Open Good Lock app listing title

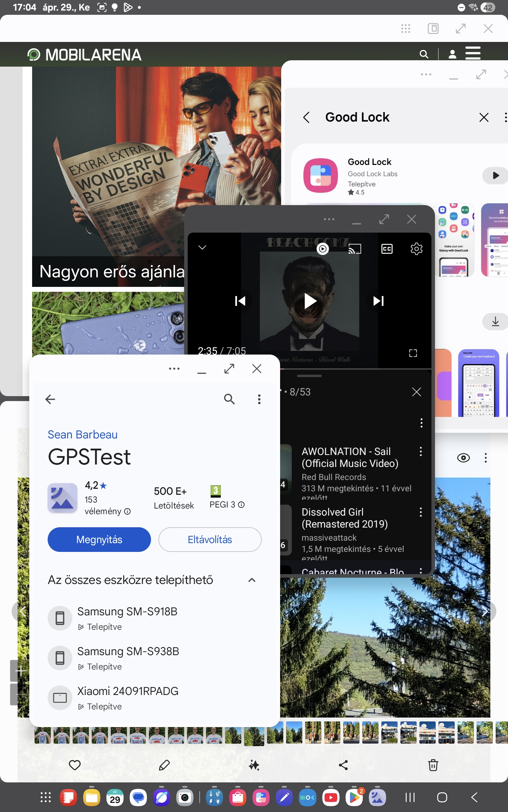click(x=369, y=162)
